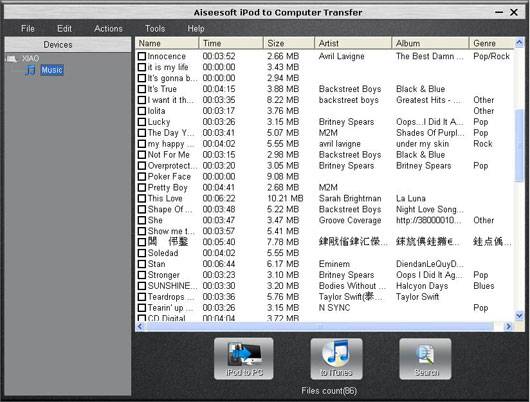
Task: Check the Innocence song checkbox
Action: pos(142,56)
